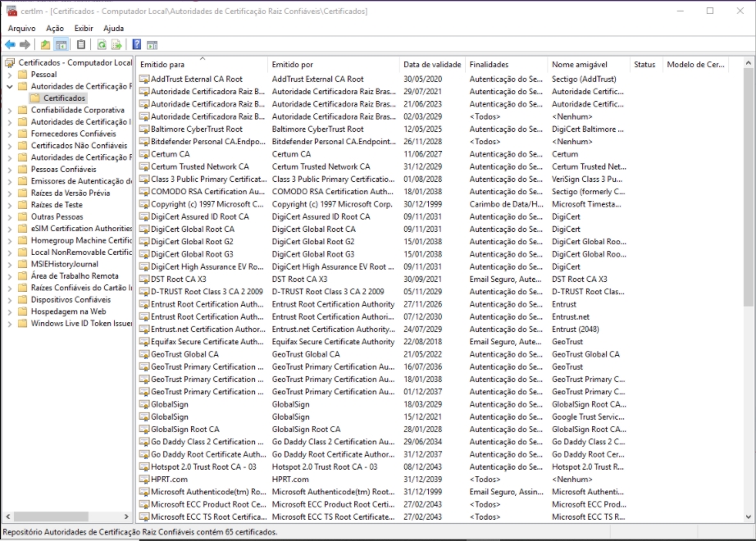The height and width of the screenshot is (541, 756).
Task: Select the Certificados subfolder in tree
Action: click(64, 98)
